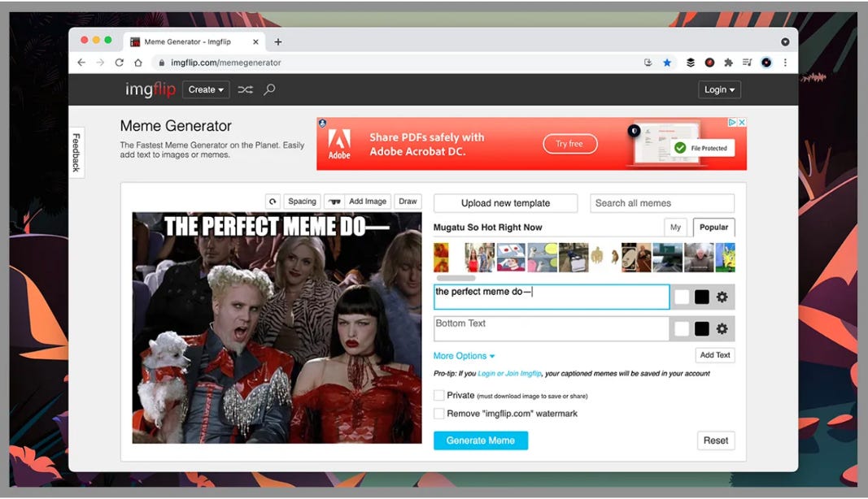This screenshot has height=499, width=868.
Task: Click the rotate image icon above the meme
Action: (x=273, y=202)
